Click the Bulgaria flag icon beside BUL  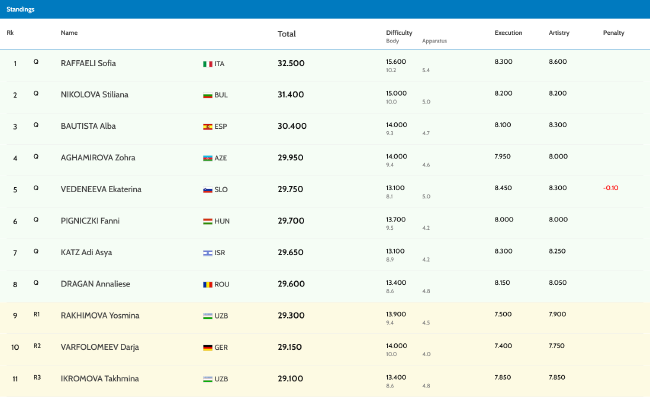208,95
